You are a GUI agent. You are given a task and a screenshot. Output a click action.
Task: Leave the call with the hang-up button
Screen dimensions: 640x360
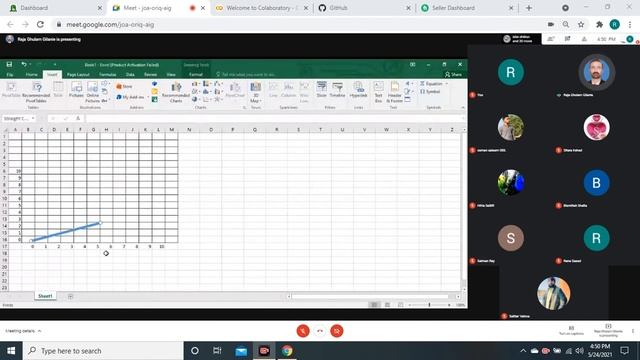click(x=320, y=331)
